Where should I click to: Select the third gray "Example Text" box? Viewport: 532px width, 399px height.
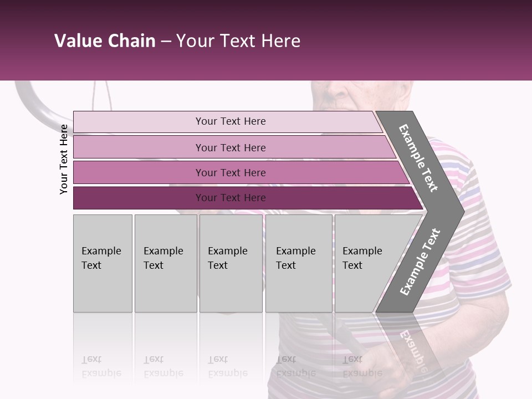pos(231,263)
